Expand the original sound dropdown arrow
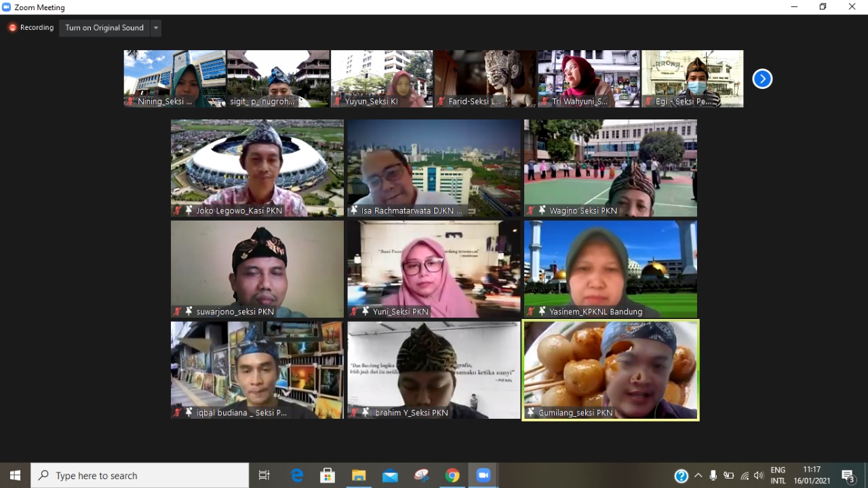 point(156,28)
